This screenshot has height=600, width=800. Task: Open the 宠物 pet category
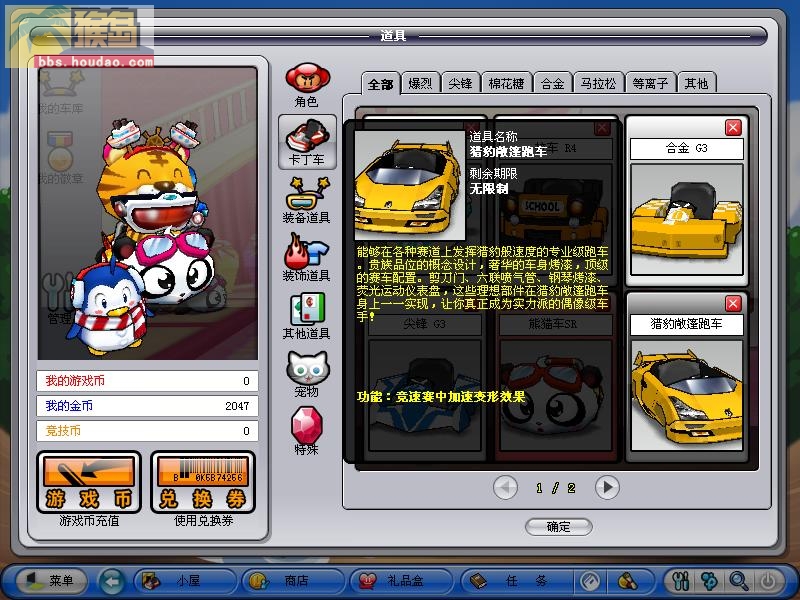click(x=307, y=374)
